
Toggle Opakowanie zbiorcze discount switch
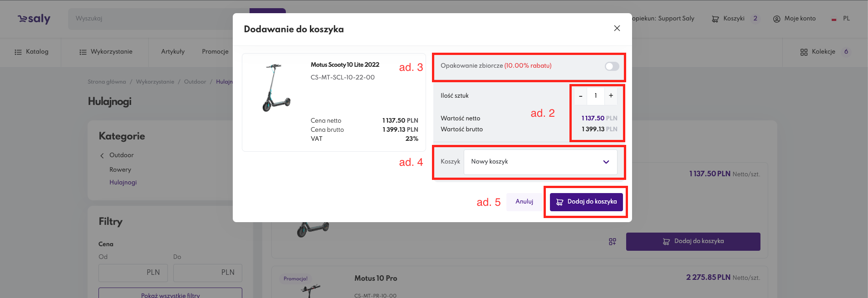click(612, 66)
